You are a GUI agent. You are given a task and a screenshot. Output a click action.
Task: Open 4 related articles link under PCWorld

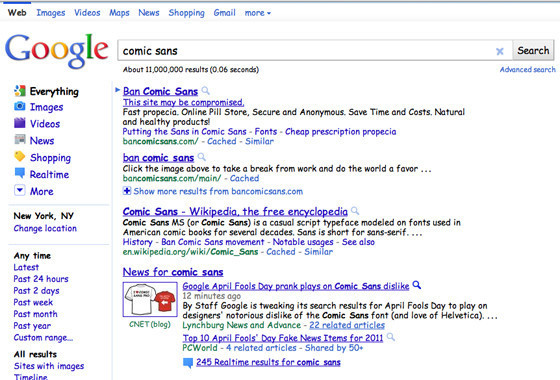261,348
